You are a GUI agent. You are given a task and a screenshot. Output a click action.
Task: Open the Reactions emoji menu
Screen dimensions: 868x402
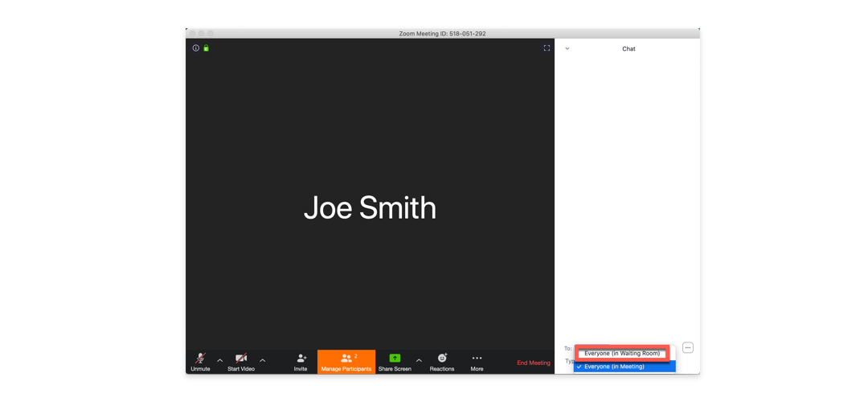tap(442, 359)
